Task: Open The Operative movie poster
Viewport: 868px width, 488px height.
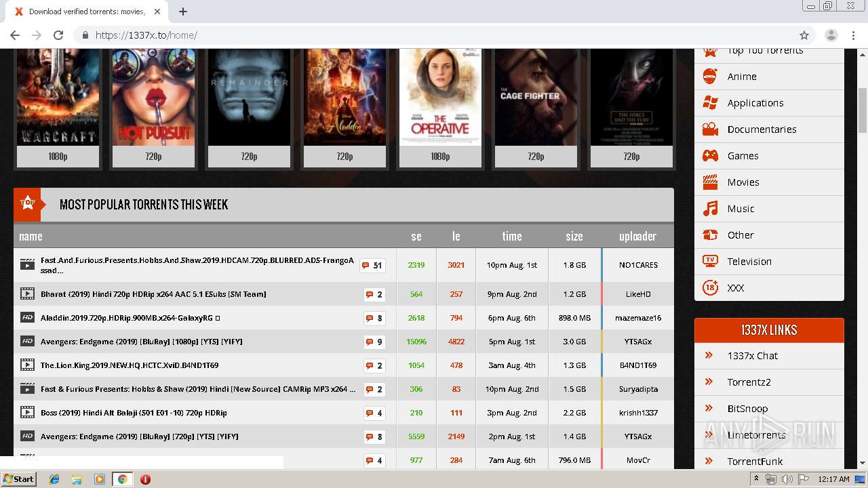Action: click(440, 97)
